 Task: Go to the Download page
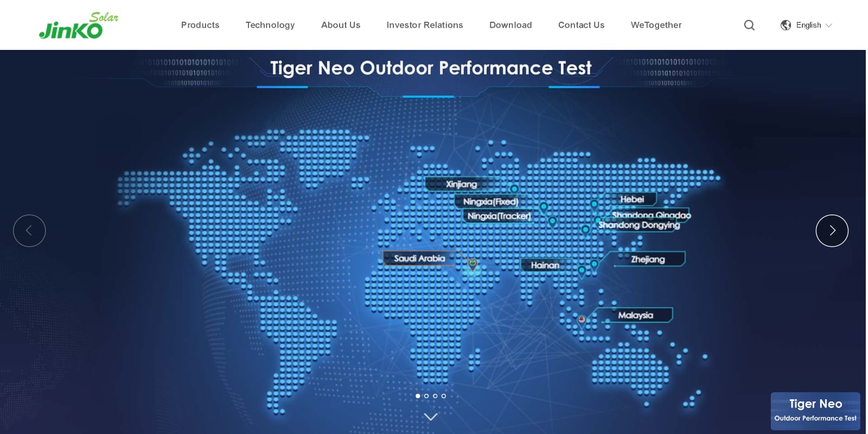(x=510, y=25)
